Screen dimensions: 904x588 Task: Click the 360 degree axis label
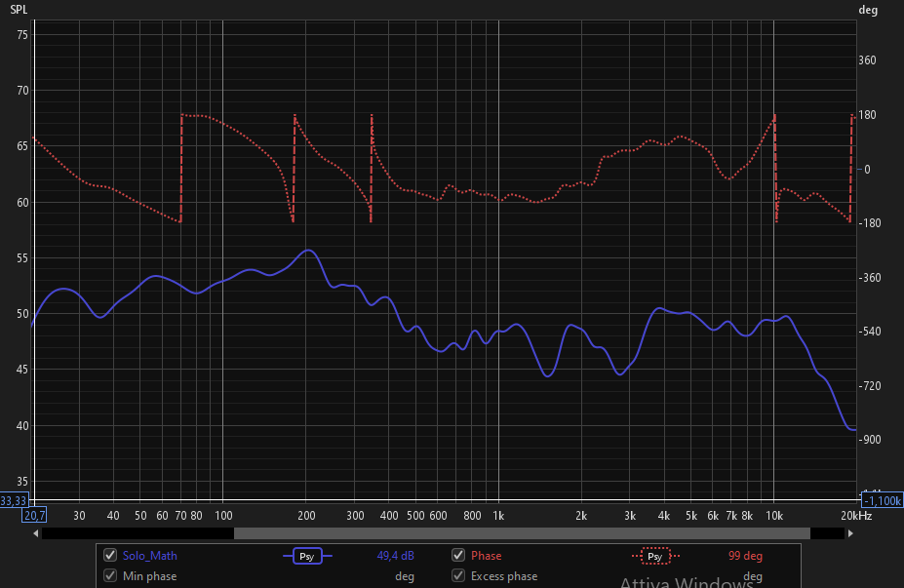[867, 59]
